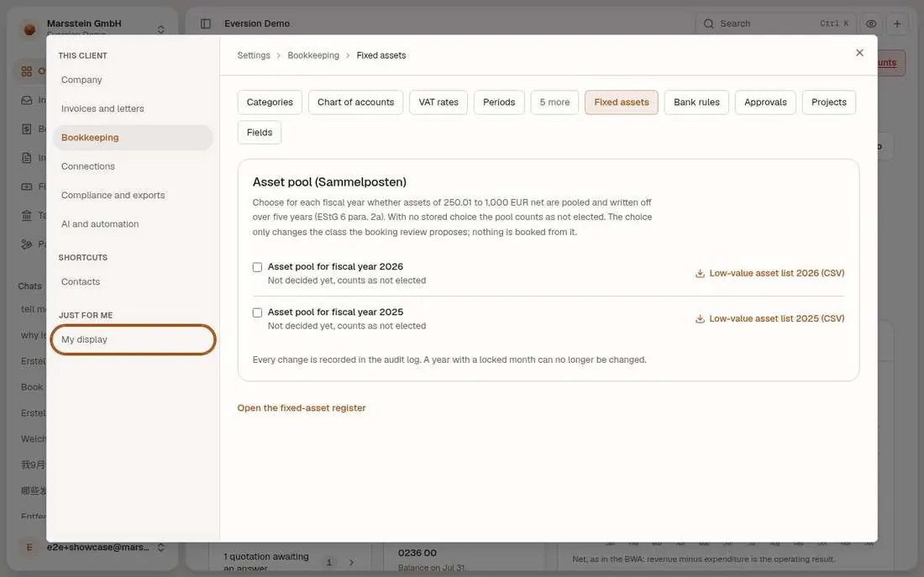Viewport: 924px width, 577px height.
Task: Expand the e2e+showcase account menu chevron
Action: pos(160,548)
